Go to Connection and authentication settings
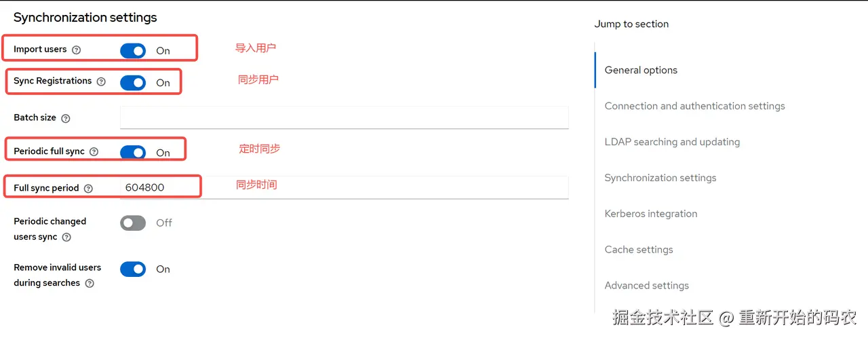 coord(694,106)
